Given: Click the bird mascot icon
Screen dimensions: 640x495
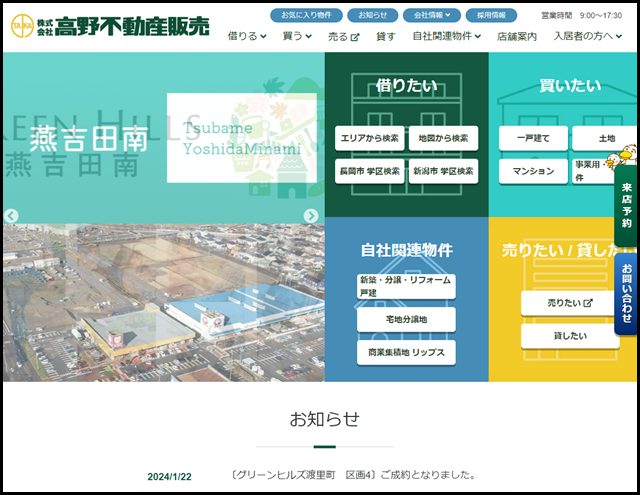Looking at the screenshot, I should click(x=621, y=155).
